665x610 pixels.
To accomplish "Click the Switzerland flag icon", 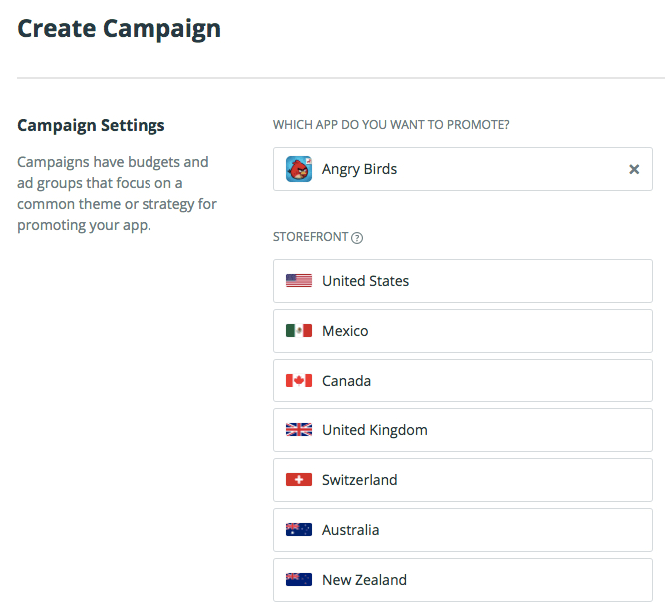I will 299,480.
